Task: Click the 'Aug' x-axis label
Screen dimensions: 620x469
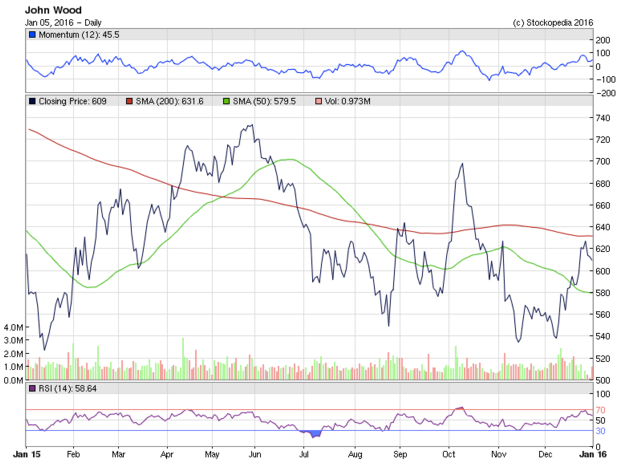Action: tap(355, 455)
